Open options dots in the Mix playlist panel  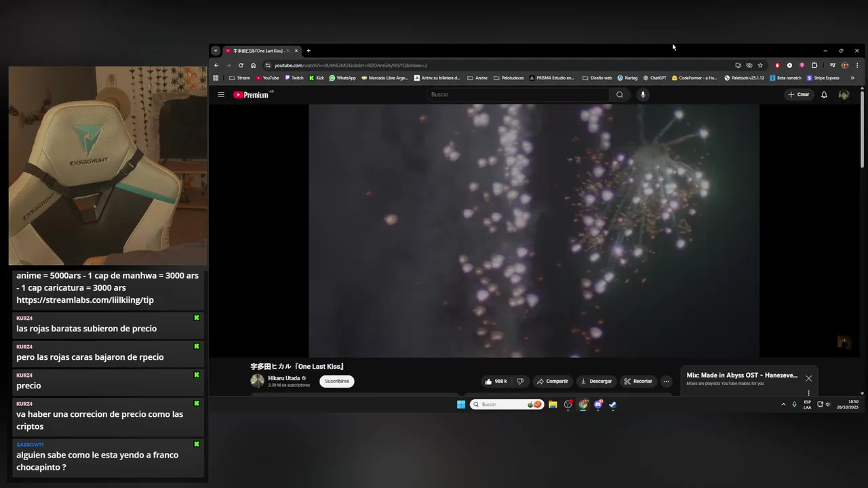pyautogui.click(x=808, y=393)
